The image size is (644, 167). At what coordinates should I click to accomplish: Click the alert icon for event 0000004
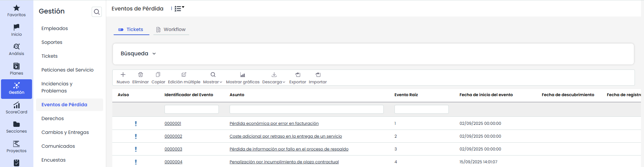136,162
